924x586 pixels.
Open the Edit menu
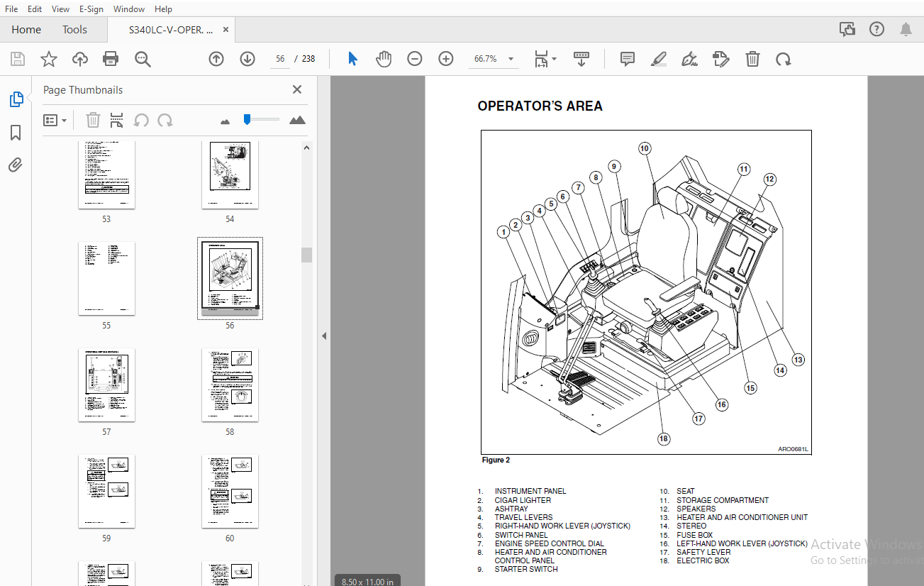click(x=35, y=9)
